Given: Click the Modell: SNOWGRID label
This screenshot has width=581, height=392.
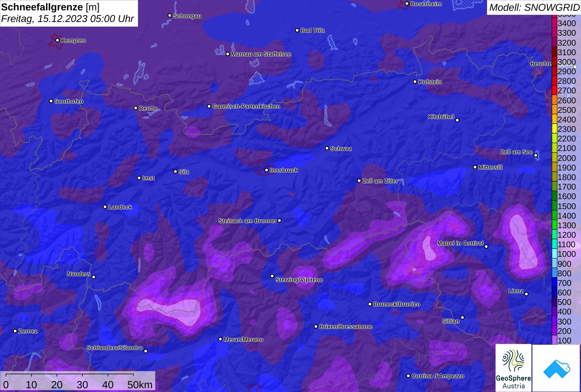Looking at the screenshot, I should 534,7.
